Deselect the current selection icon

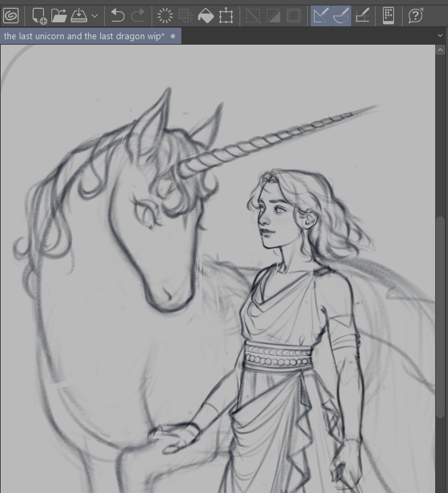253,16
